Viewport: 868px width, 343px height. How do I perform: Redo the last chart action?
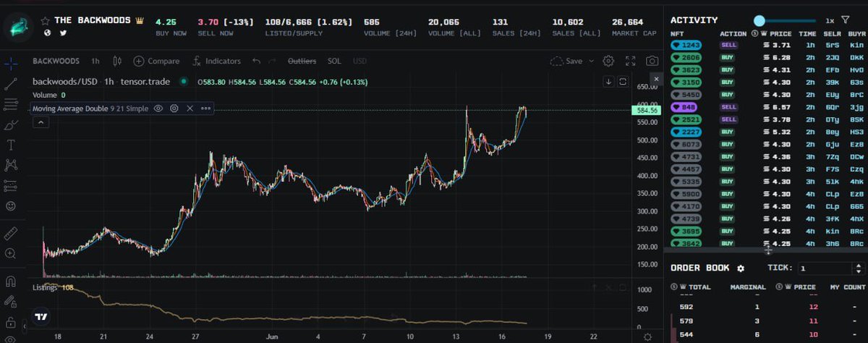pos(272,62)
